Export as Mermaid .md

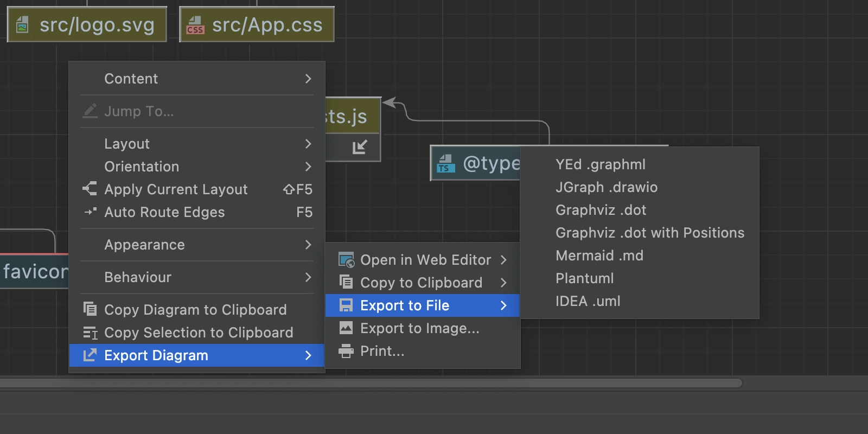640,256
